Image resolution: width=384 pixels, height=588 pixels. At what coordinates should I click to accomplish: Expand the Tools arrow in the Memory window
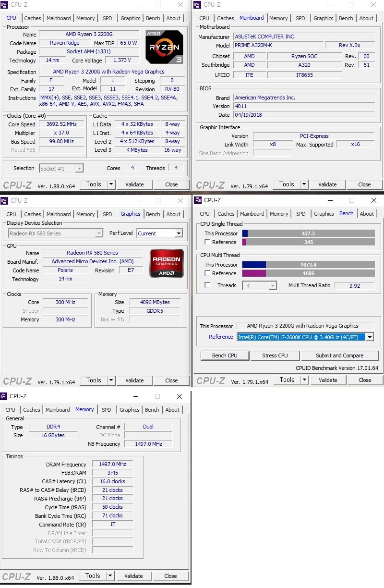(x=110, y=576)
